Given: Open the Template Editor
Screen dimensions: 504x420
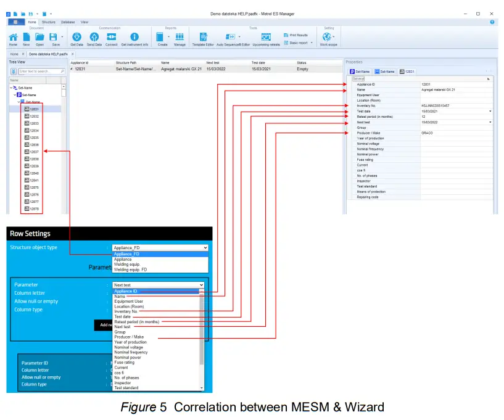Looking at the screenshot, I should coord(202,37).
